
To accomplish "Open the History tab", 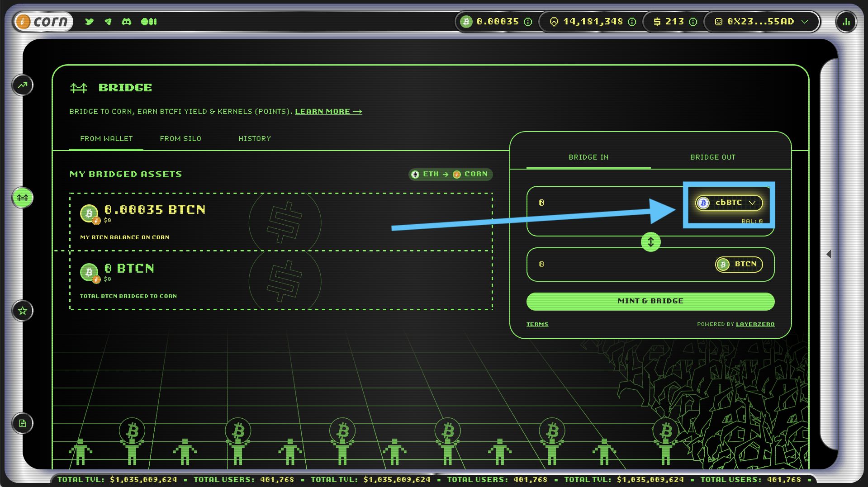I will tap(255, 139).
